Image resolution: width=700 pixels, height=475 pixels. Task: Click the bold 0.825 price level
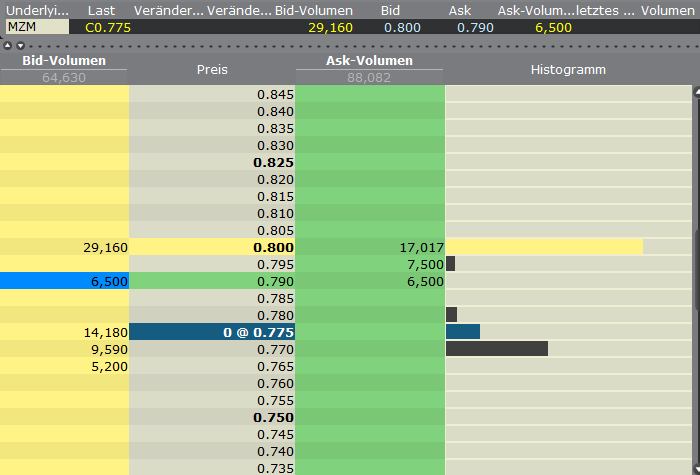pos(212,162)
